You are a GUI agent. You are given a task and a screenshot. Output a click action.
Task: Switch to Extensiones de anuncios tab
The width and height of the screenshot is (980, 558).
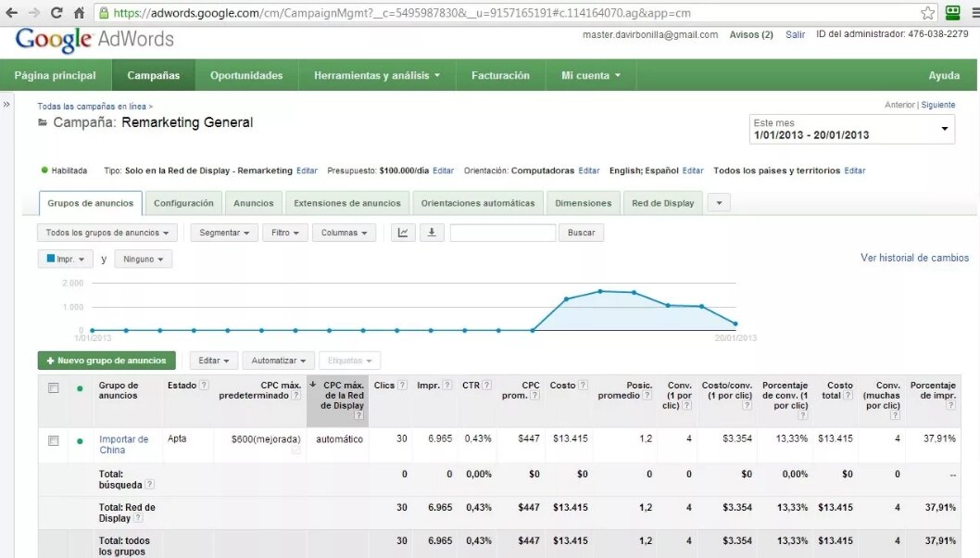[347, 203]
